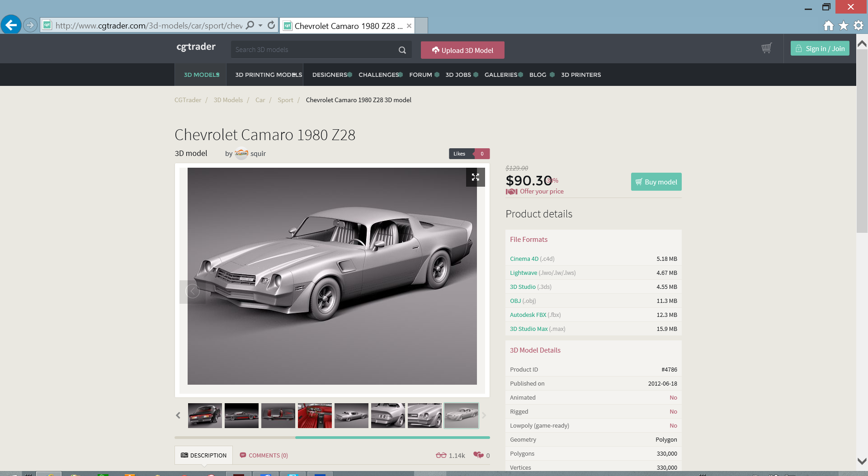Screen dimensions: 868x476
Task: Click the gallery progress bar
Action: (x=332, y=438)
